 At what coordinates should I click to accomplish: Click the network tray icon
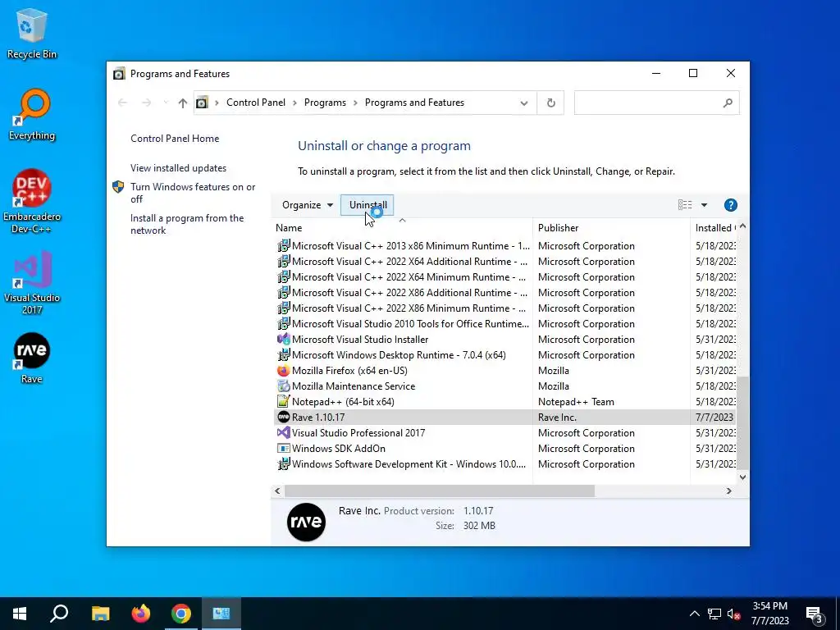coord(714,614)
